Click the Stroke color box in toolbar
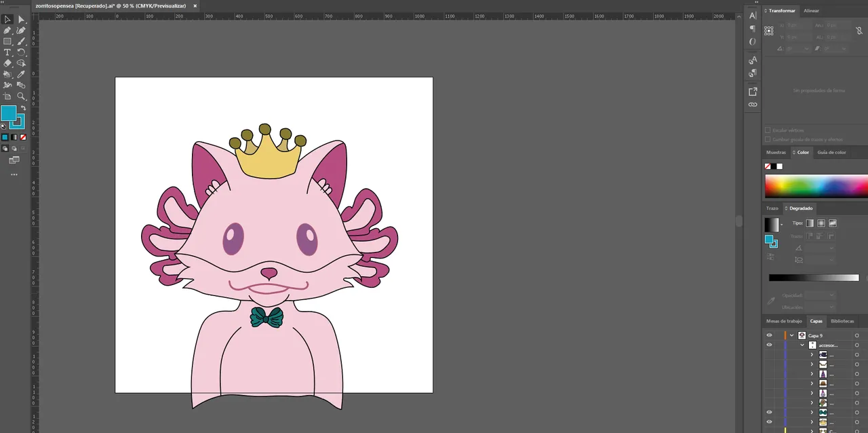This screenshot has width=868, height=433. tap(18, 121)
